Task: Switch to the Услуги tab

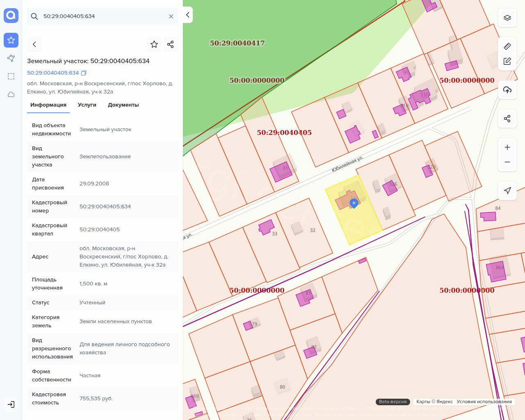Action: [x=87, y=105]
